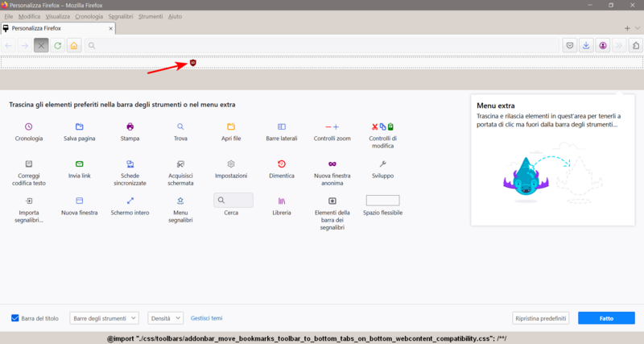Close the Personalizza Firefox tab
644x344 pixels.
pos(110,28)
